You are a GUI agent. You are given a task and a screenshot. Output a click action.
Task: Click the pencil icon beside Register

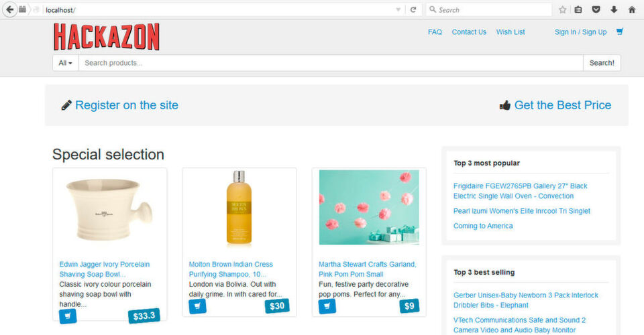pyautogui.click(x=66, y=105)
